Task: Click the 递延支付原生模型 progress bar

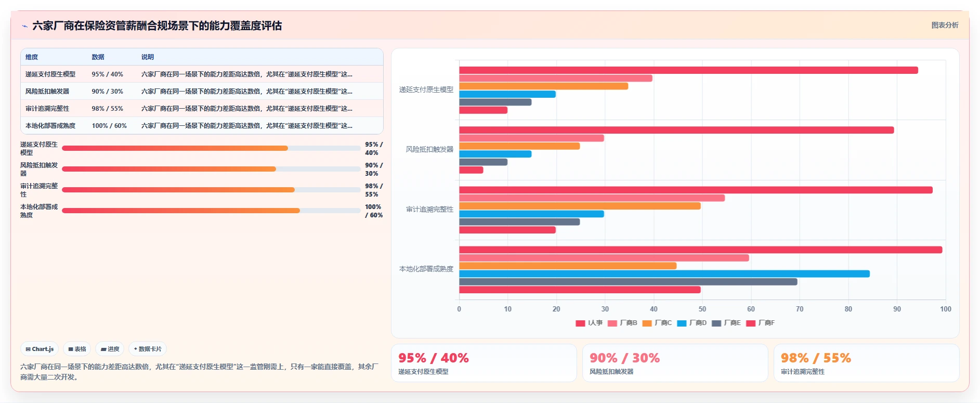Action: 211,148
